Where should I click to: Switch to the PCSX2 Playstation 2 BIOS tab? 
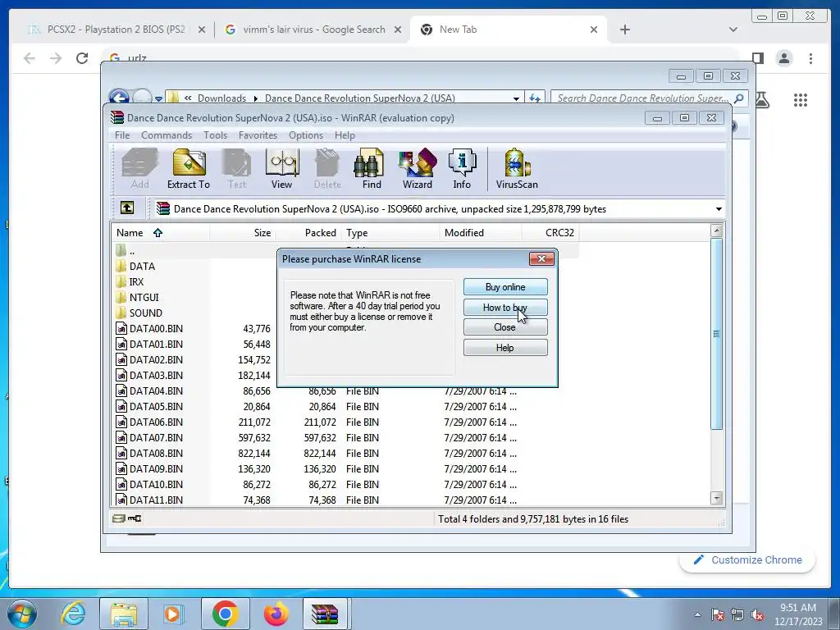(115, 30)
